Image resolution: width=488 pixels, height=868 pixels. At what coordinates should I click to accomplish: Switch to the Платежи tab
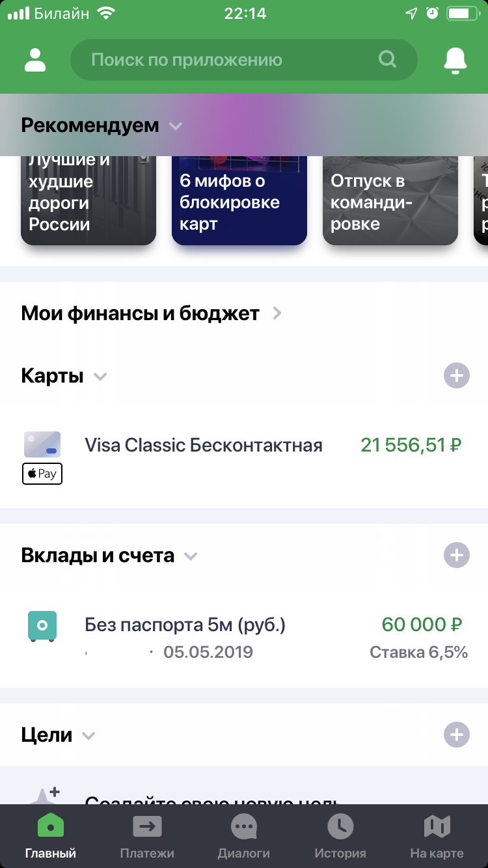[147, 837]
